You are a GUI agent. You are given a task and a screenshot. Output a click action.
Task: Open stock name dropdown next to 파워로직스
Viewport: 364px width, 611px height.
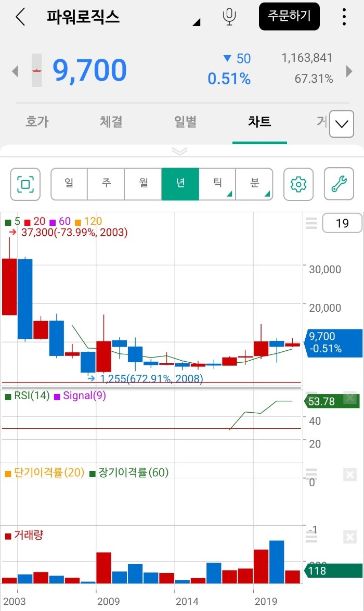point(197,22)
